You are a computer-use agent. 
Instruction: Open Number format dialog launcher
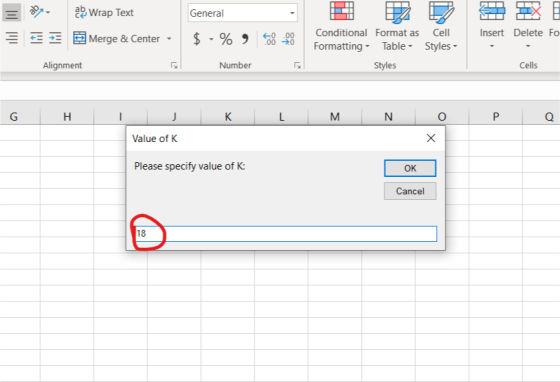click(x=297, y=65)
